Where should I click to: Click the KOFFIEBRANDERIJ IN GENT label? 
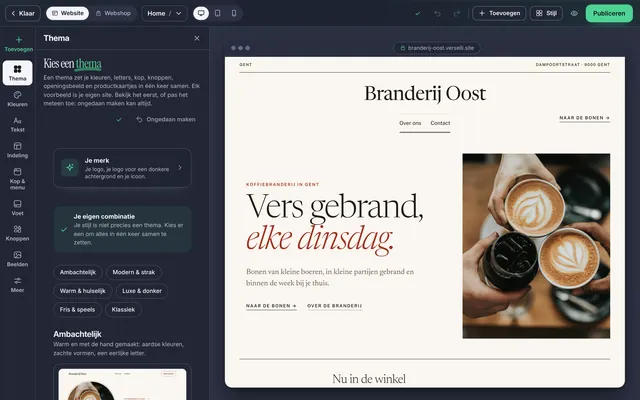tap(282, 184)
